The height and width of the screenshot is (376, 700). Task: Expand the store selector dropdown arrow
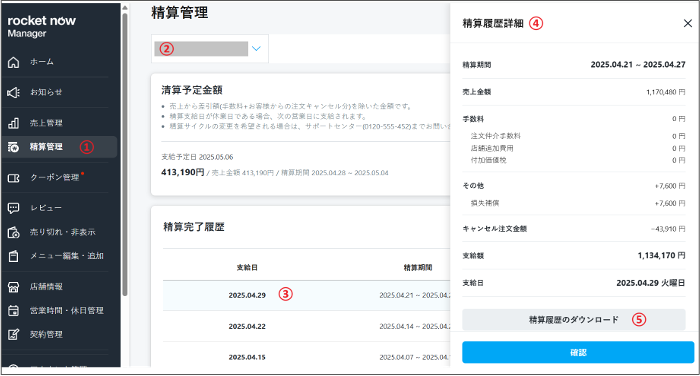[x=256, y=49]
